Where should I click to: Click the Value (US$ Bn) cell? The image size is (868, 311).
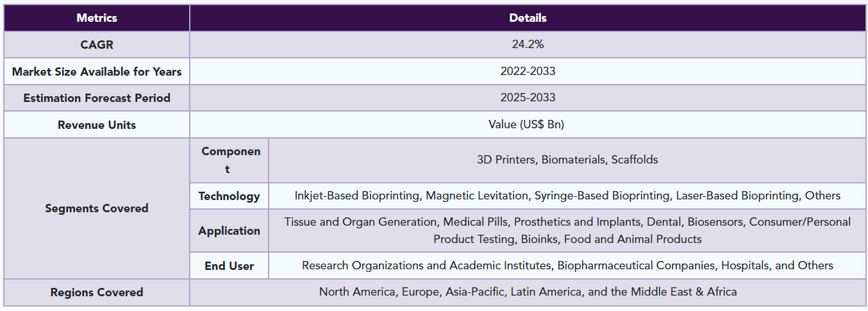528,125
